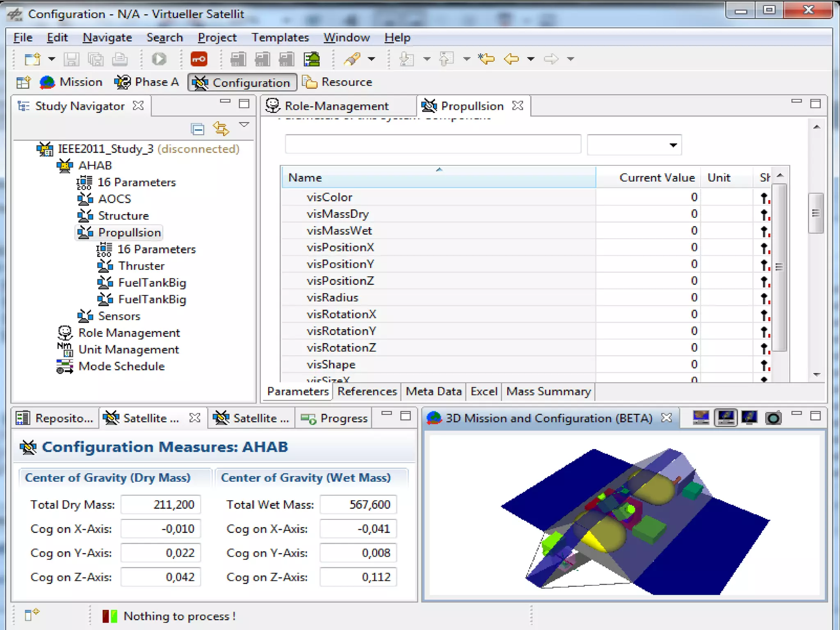Open the Study Navigator view menu triangle
Viewport: 840px width, 630px height.
(244, 125)
